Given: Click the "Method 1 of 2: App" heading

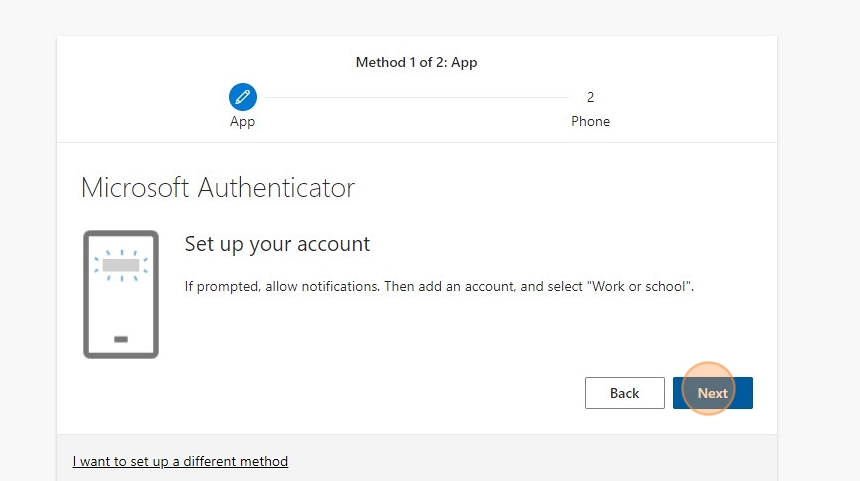Looking at the screenshot, I should (416, 63).
